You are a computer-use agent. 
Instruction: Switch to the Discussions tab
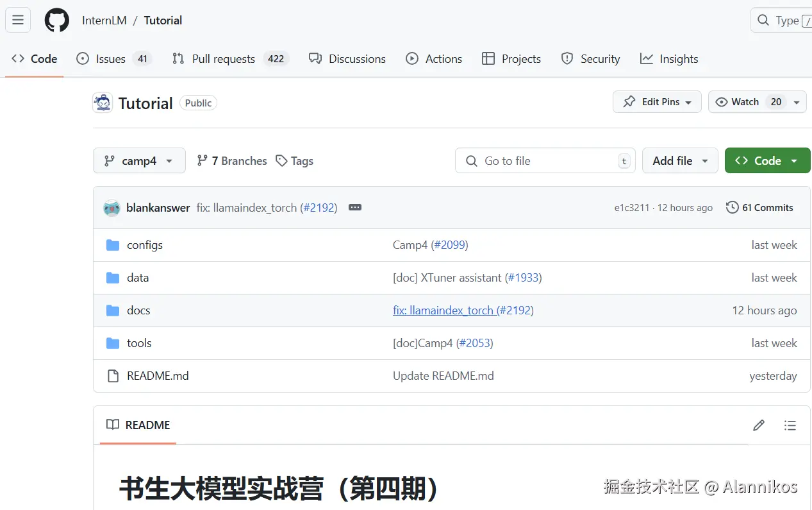(347, 58)
